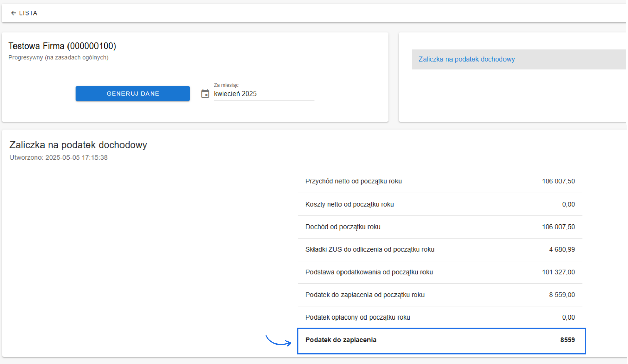Select the Koszty netto od początku roku label
This screenshot has height=364, width=628.
tap(350, 204)
